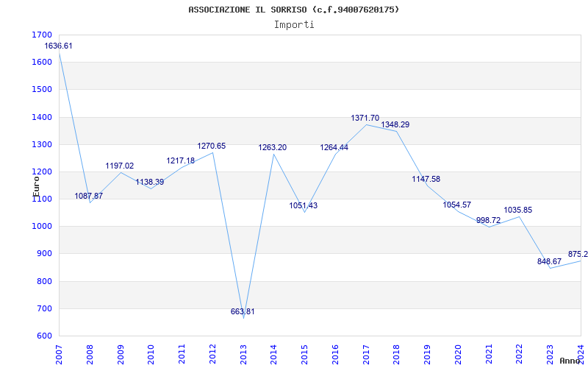
Task: Select the 1087.87 data label
Action: 88,196
